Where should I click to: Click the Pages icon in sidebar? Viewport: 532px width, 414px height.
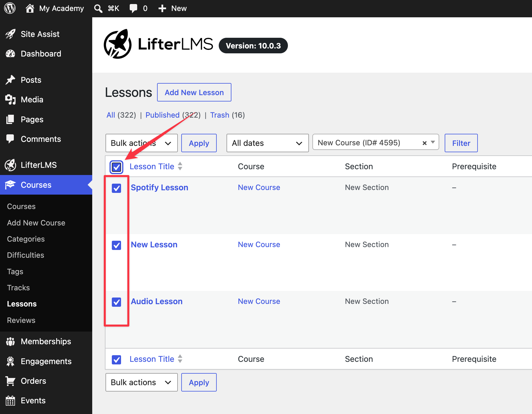coord(10,119)
